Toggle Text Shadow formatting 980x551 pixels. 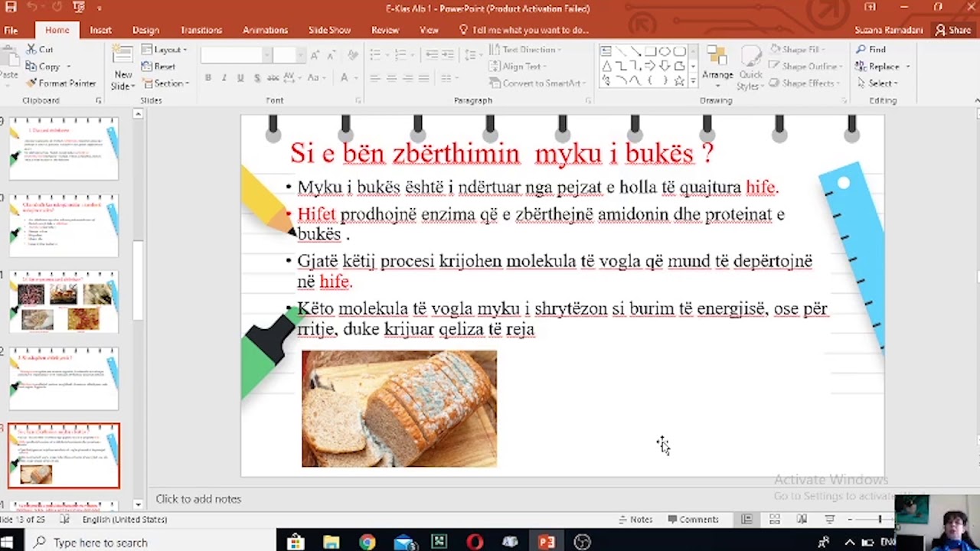(x=256, y=78)
